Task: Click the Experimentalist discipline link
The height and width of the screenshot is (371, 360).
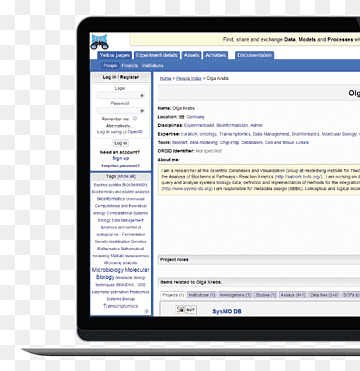Action: point(199,125)
